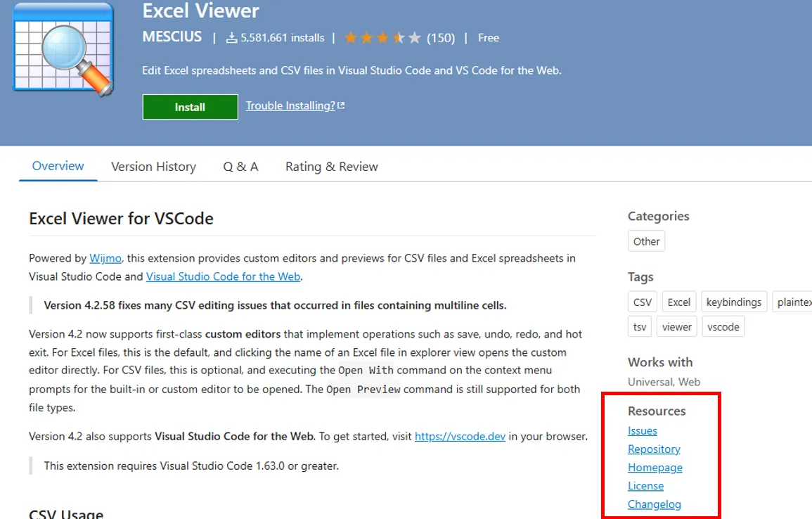Click the Excel Viewer extension logo
812x519 pixels.
(x=63, y=50)
